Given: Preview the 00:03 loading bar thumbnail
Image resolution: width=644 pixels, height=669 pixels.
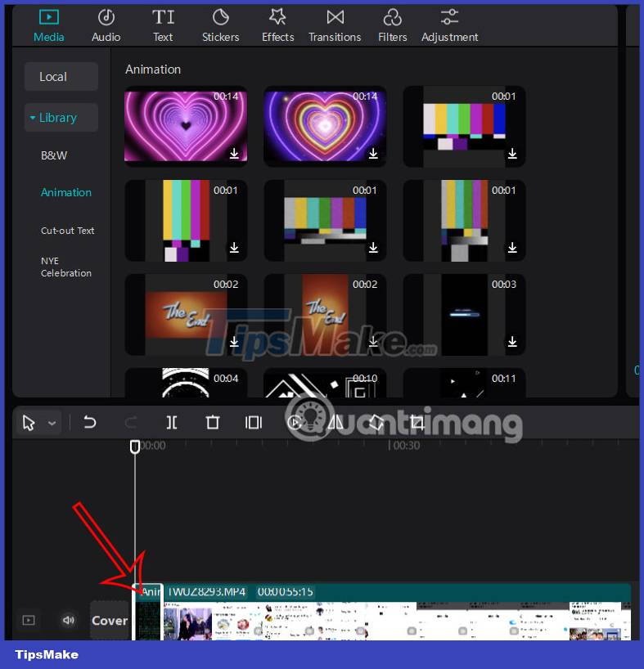Looking at the screenshot, I should pos(464,314).
